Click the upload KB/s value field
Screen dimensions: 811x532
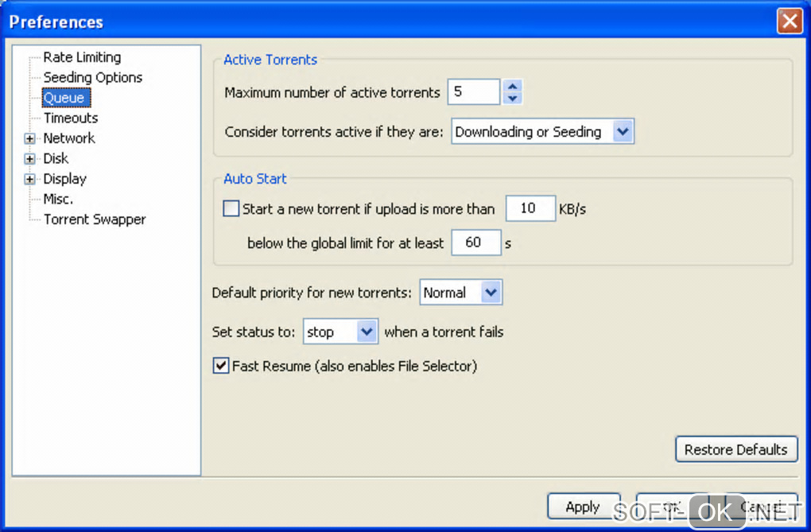point(530,208)
